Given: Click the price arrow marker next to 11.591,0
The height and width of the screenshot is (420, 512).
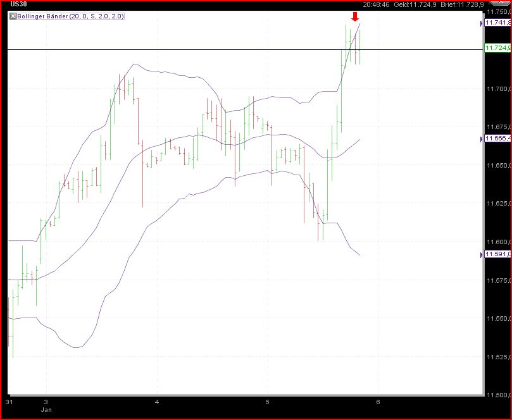Looking at the screenshot, I should (x=482, y=255).
